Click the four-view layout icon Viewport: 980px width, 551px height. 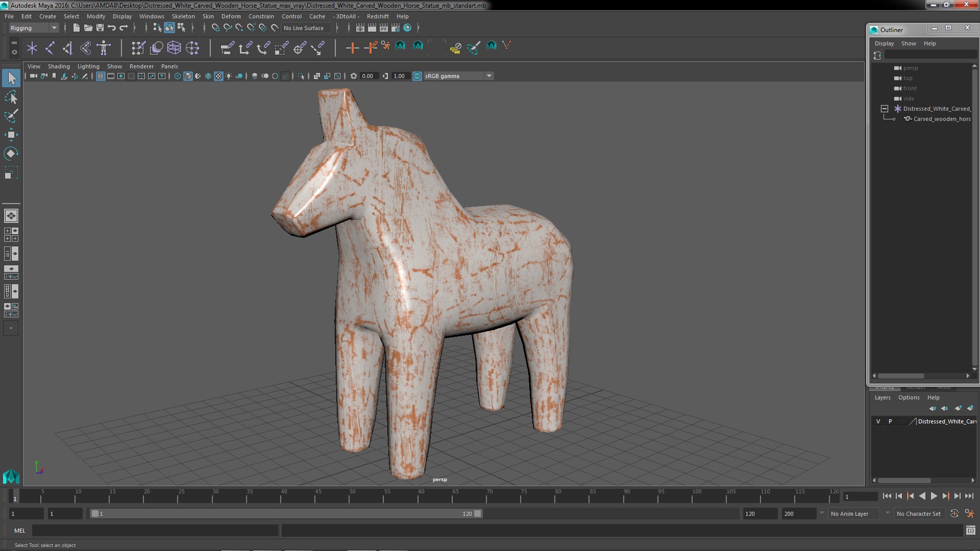click(x=11, y=235)
